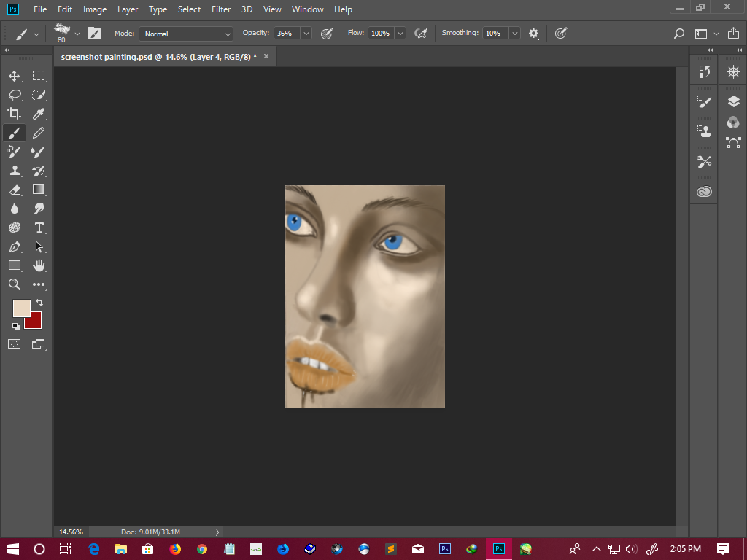The height and width of the screenshot is (560, 747).
Task: Swap foreground and background colors
Action: pyautogui.click(x=39, y=302)
